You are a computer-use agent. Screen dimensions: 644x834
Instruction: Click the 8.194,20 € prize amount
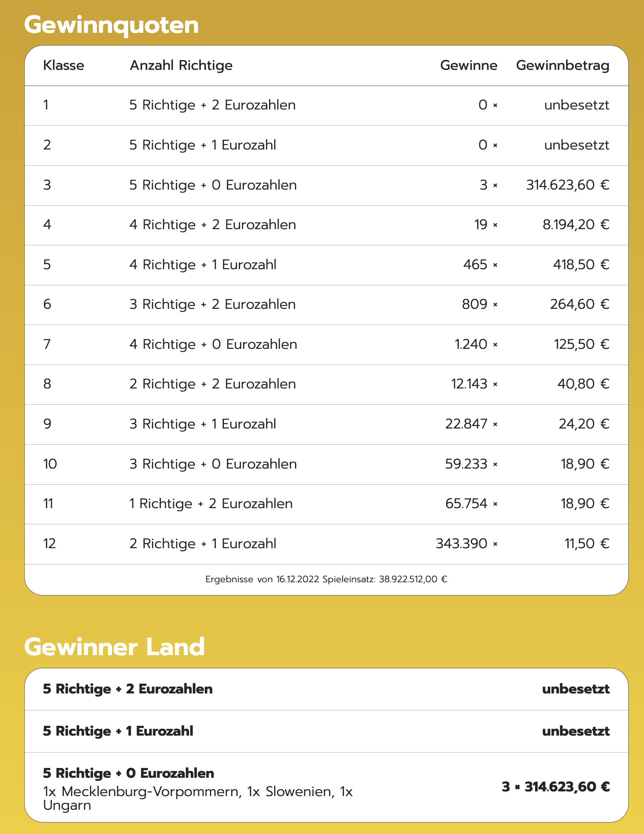click(x=576, y=224)
